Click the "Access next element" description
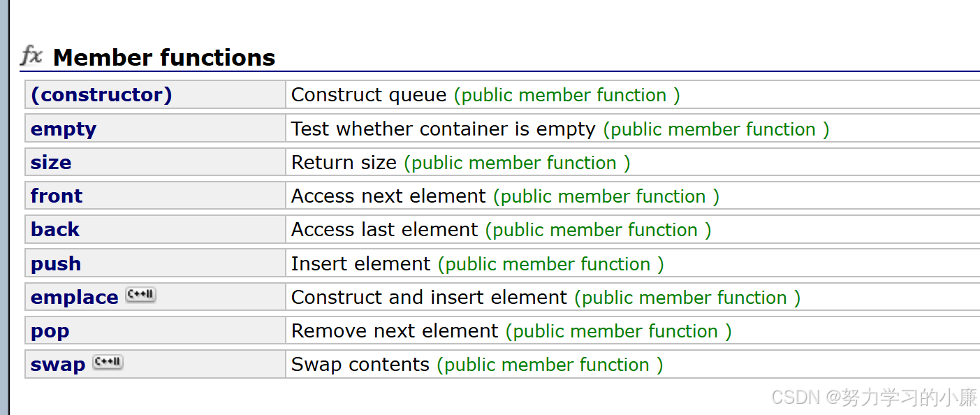The width and height of the screenshot is (980, 415). pyautogui.click(x=388, y=196)
